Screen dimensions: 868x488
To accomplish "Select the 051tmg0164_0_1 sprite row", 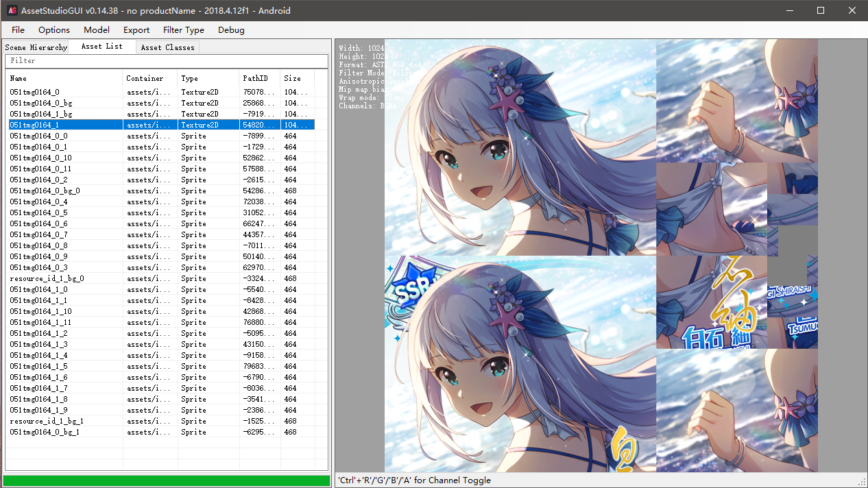I will [x=161, y=147].
